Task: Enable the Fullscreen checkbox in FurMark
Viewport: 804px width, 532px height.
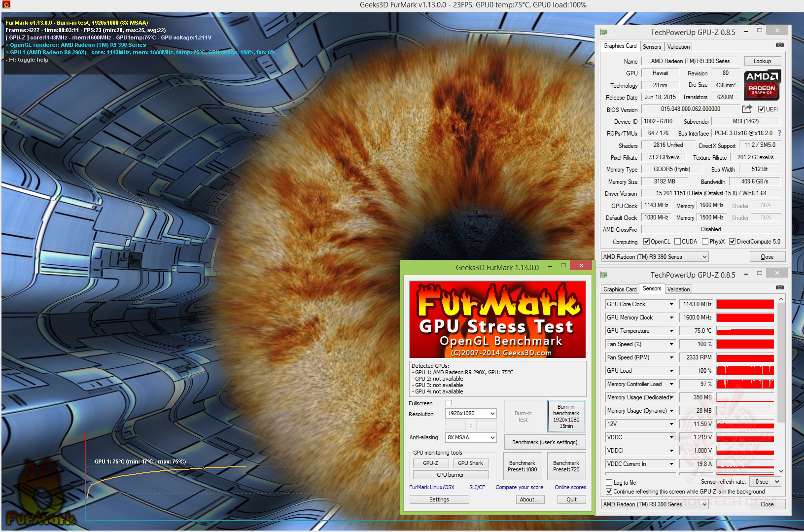Action: pyautogui.click(x=449, y=403)
